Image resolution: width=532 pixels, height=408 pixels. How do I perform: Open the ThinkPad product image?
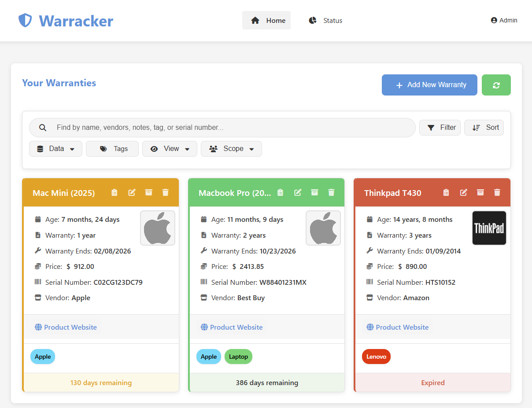[x=489, y=228]
